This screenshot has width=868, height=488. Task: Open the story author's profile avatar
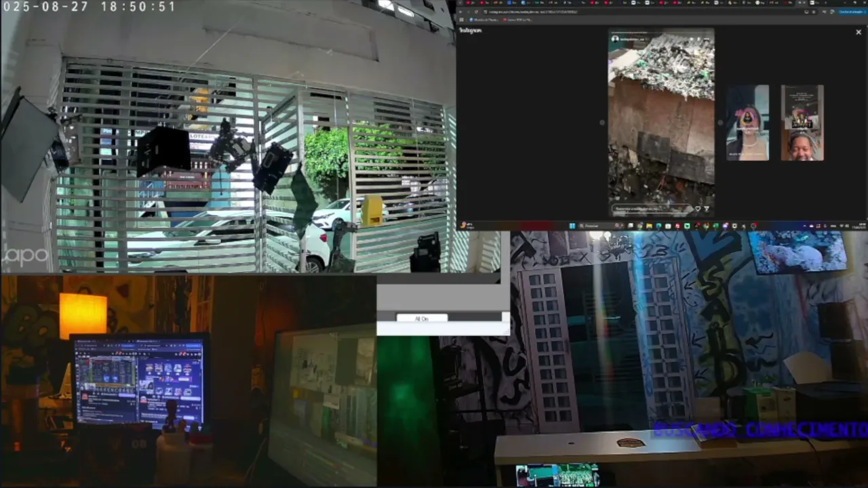615,39
